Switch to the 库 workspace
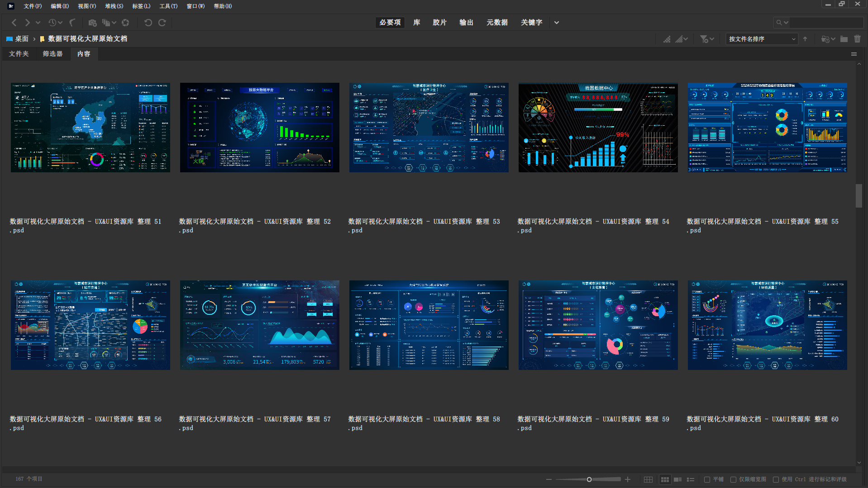This screenshot has height=488, width=868. click(x=417, y=23)
